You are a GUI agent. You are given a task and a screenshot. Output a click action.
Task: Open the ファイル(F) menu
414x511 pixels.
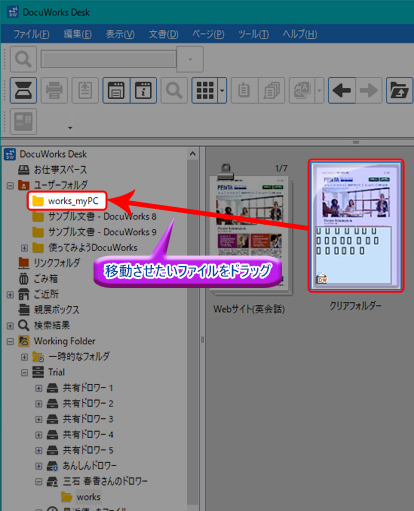(x=31, y=34)
